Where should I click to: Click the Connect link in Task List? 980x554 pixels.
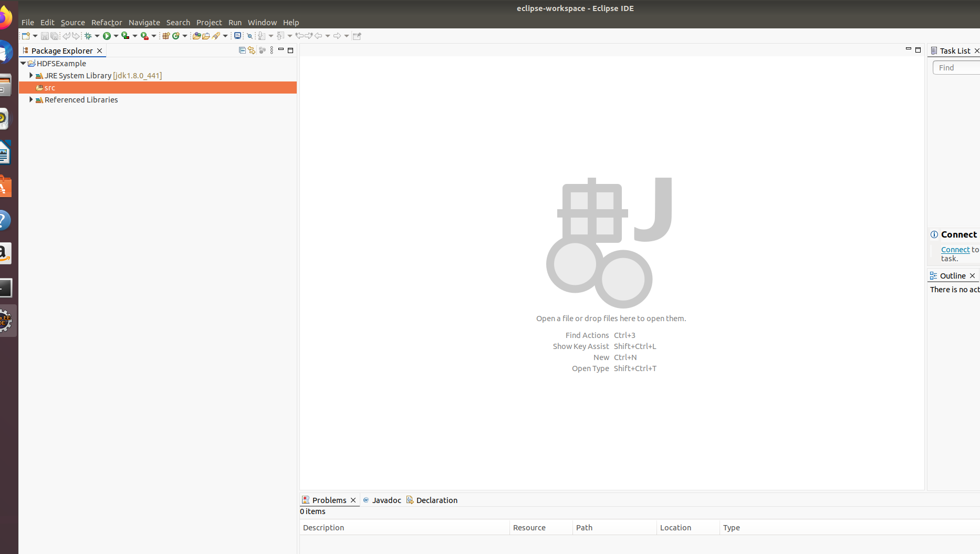[x=955, y=250]
